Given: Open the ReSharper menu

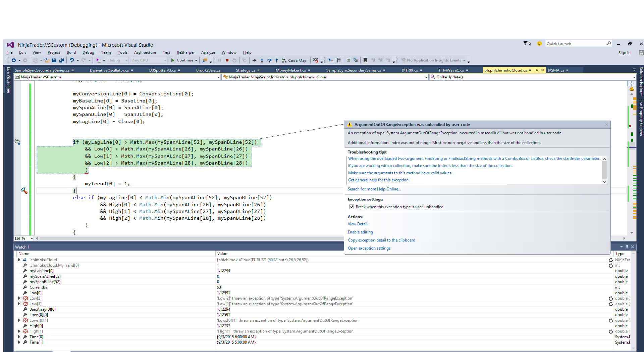Looking at the screenshot, I should 185,52.
